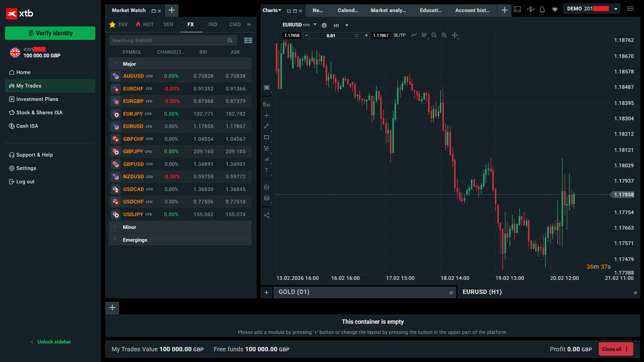Open the DEMO account dropdown arrow
Image resolution: width=644 pixels, height=362 pixels.
616,9
